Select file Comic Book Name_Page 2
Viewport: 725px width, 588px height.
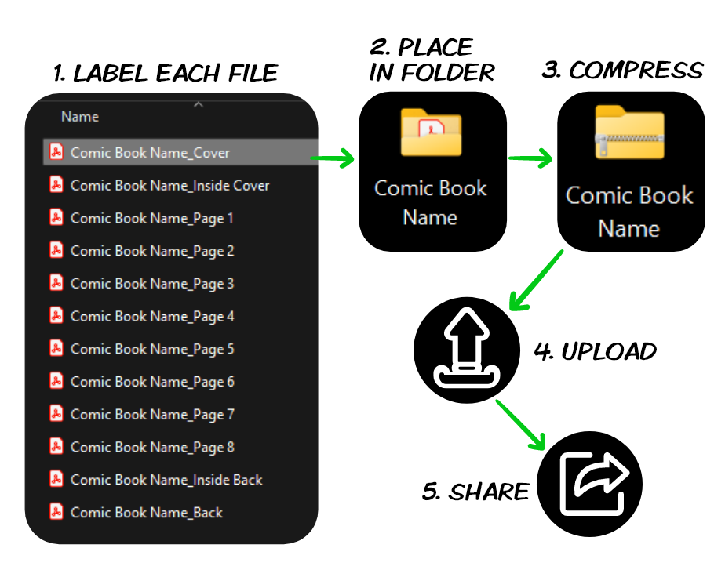(x=152, y=251)
